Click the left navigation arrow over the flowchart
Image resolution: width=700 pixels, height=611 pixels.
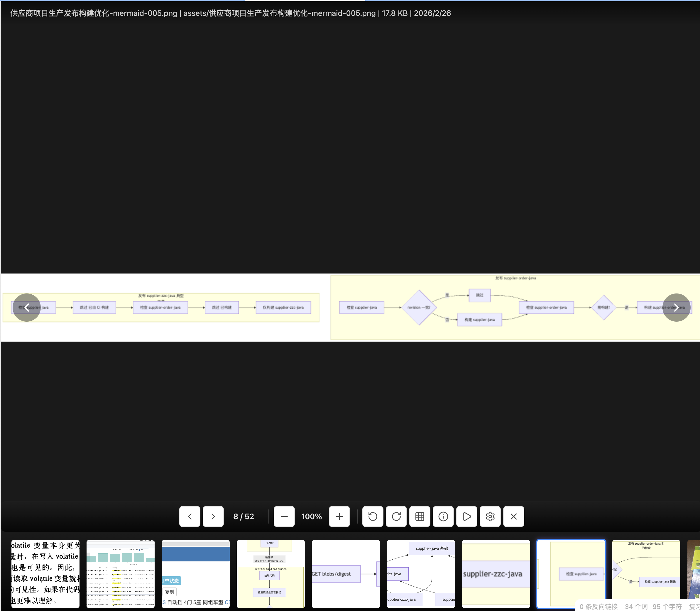[x=27, y=307]
